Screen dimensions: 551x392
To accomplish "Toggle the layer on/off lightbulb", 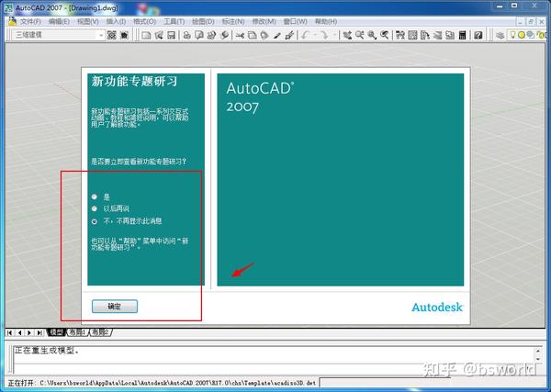I will coord(512,35).
